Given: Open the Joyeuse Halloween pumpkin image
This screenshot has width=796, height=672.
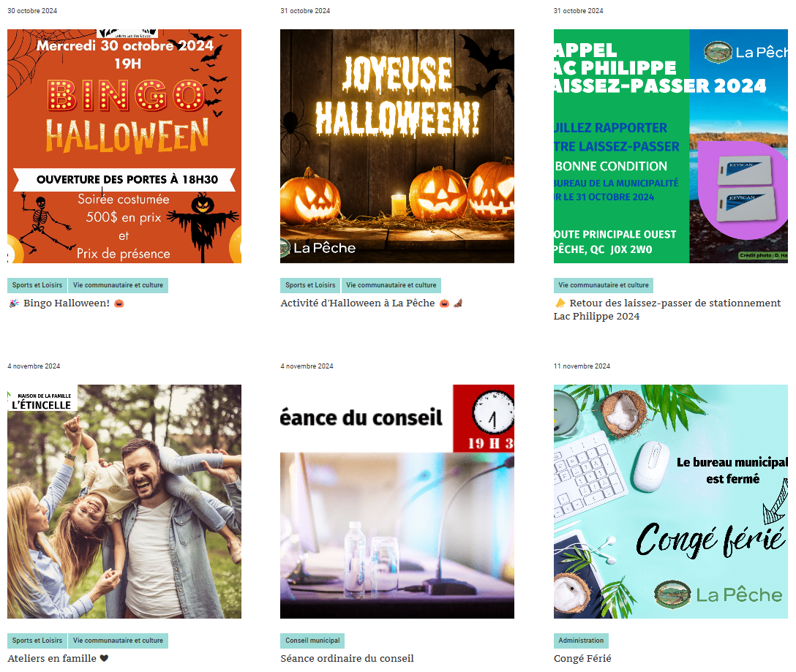Looking at the screenshot, I should click(x=397, y=146).
